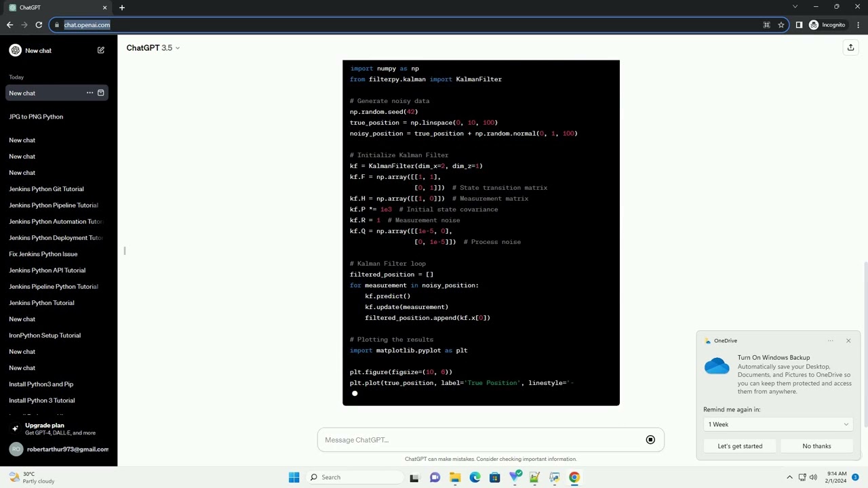Open tab search chevron in title bar
Viewport: 868px width, 488px height.
795,7
